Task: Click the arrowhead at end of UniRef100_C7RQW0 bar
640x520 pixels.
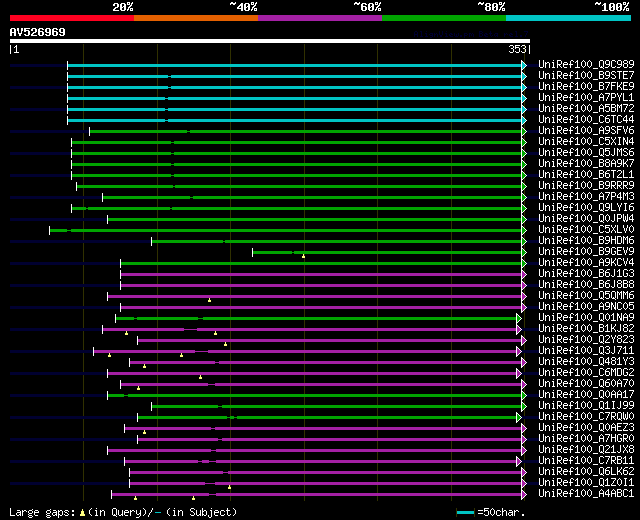Action: click(x=519, y=418)
